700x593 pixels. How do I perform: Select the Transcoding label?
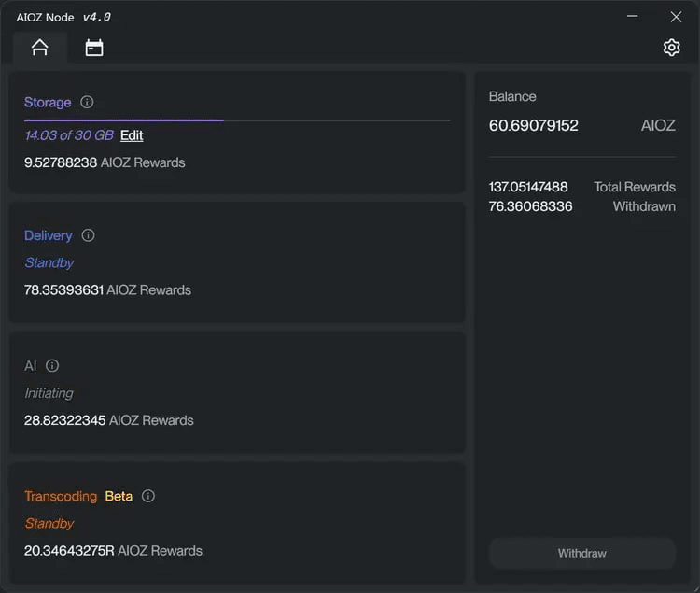[61, 496]
